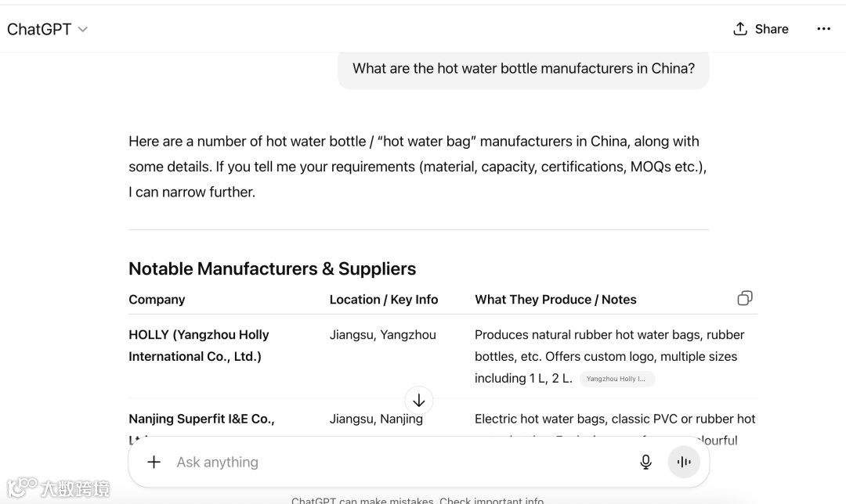Click the "Company" column header

(157, 300)
